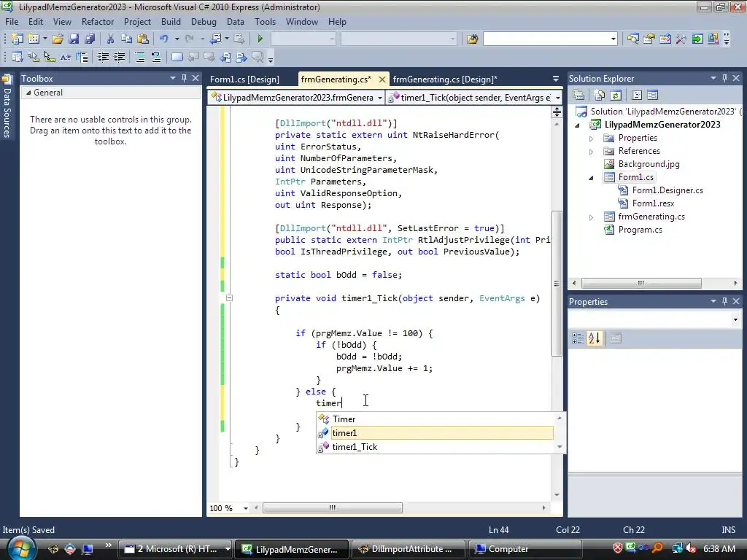Open the Properties panel object dropdown

735,320
